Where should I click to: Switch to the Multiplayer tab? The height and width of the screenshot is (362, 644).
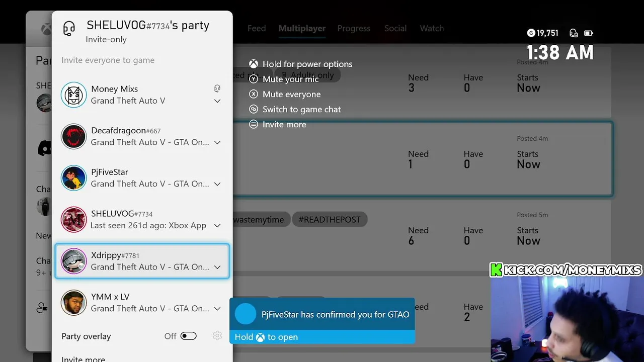(x=302, y=28)
